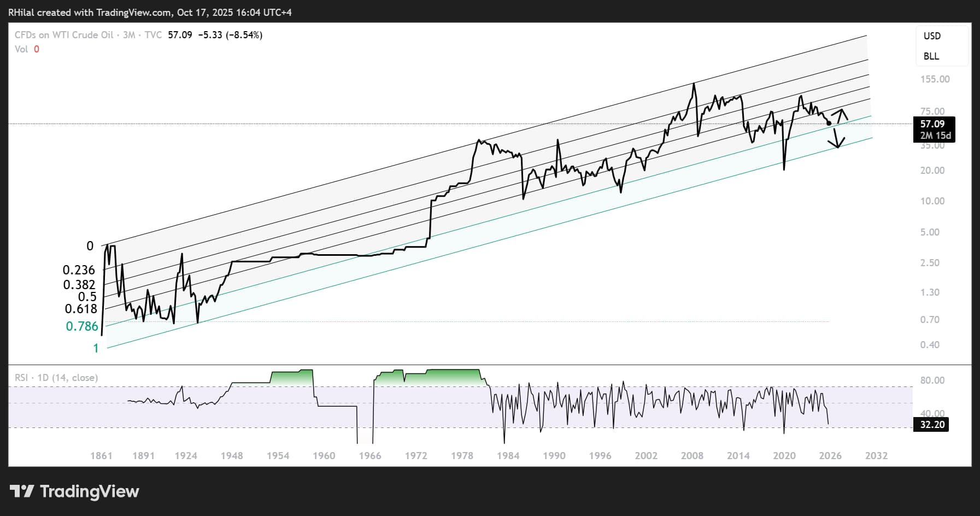Click the 3M interval label in the legend

[129, 35]
